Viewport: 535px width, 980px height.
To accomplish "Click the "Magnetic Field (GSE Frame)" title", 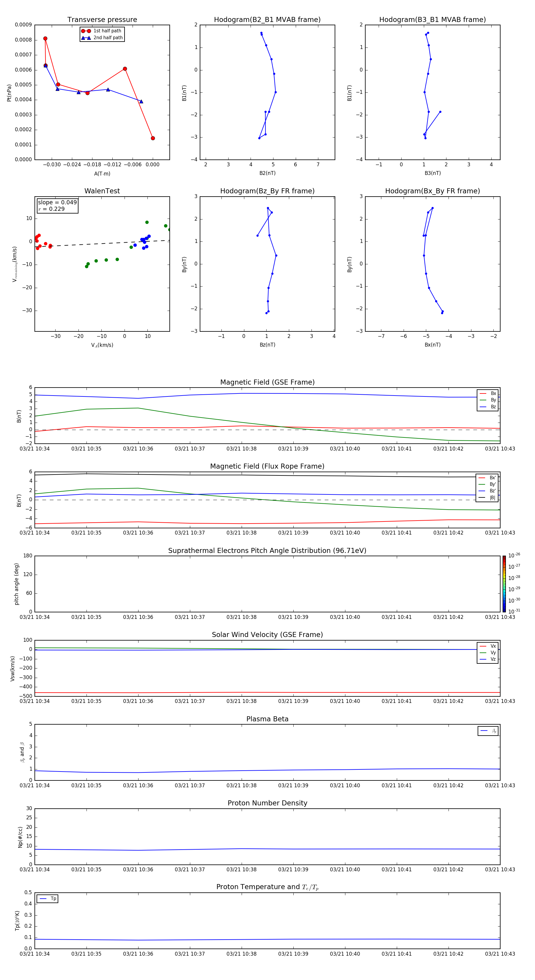I will point(267,382).
